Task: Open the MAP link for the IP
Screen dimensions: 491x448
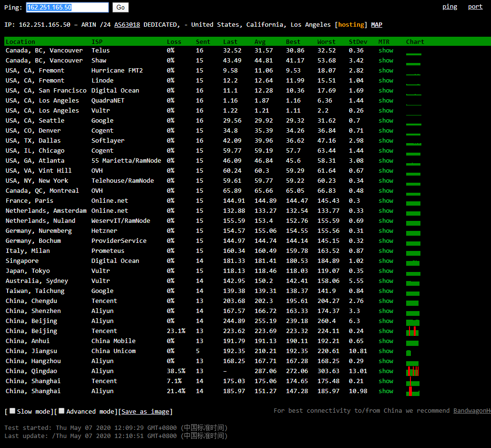Action: click(x=376, y=25)
